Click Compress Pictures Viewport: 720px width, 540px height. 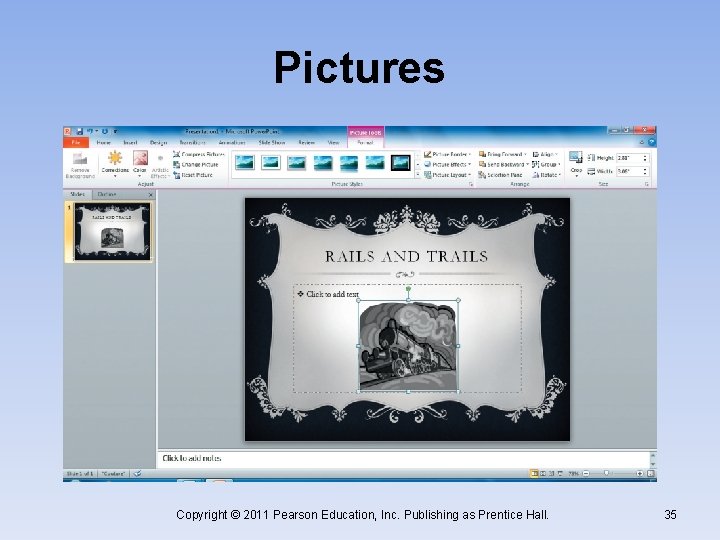pyautogui.click(x=199, y=154)
